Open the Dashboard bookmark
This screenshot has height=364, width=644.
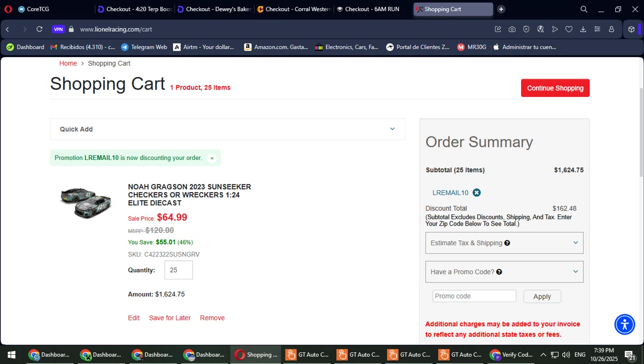tap(25, 47)
